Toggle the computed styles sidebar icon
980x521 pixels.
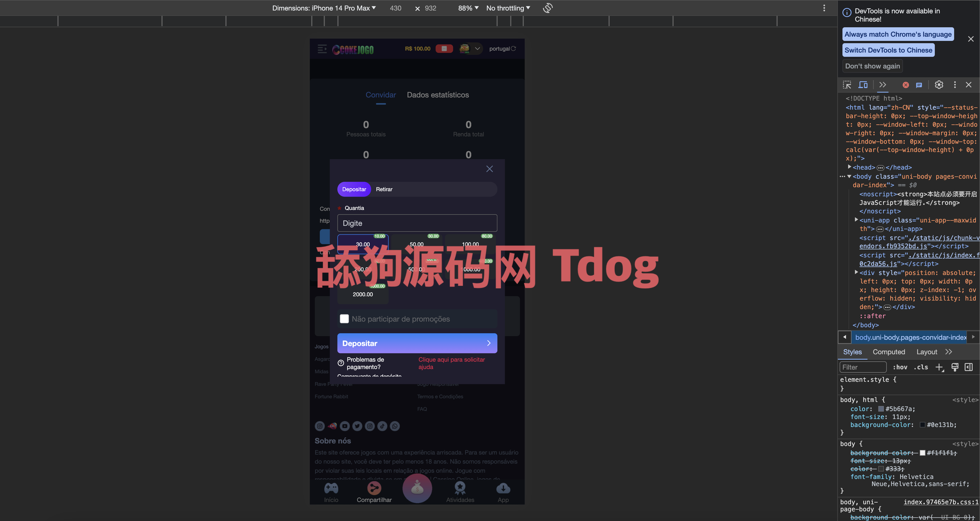coord(969,367)
